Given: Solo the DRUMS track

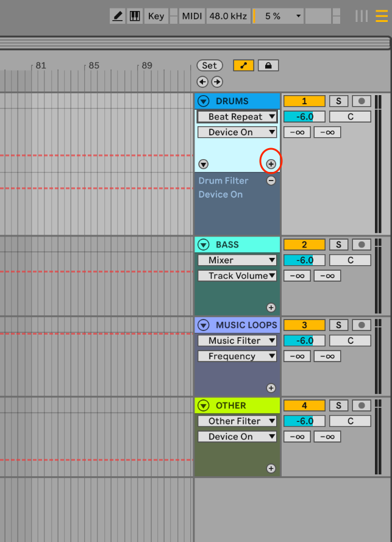Looking at the screenshot, I should click(x=338, y=101).
